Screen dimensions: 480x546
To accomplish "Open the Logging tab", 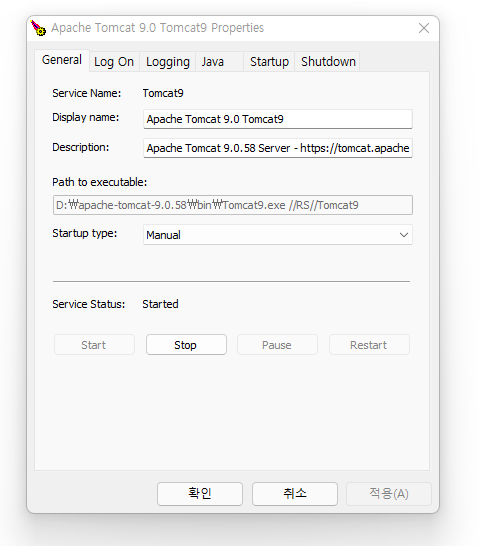I will (x=168, y=62).
